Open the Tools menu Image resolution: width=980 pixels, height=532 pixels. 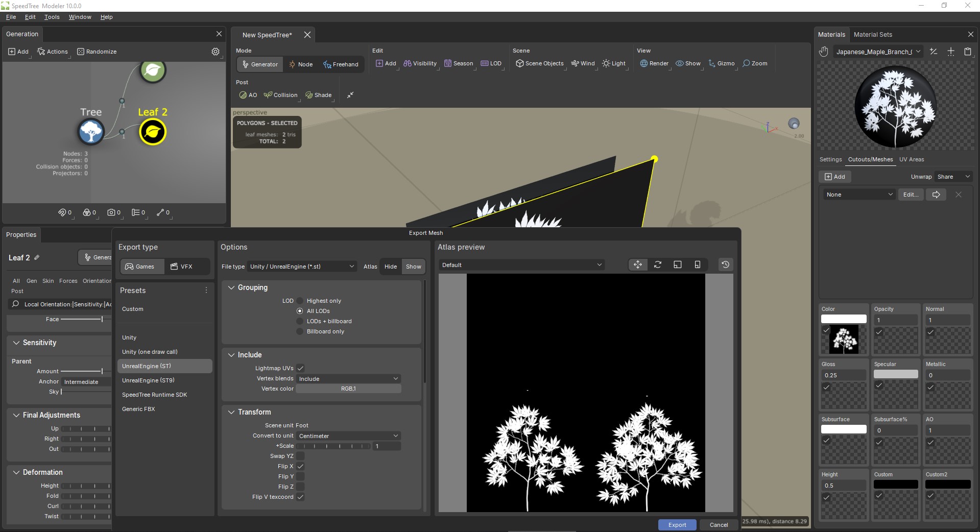coord(52,17)
